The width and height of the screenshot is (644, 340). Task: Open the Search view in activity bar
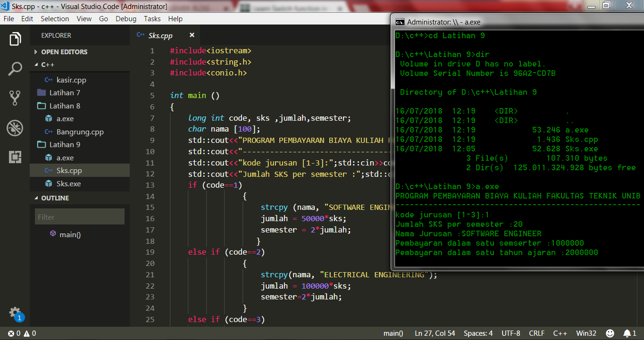(x=15, y=69)
